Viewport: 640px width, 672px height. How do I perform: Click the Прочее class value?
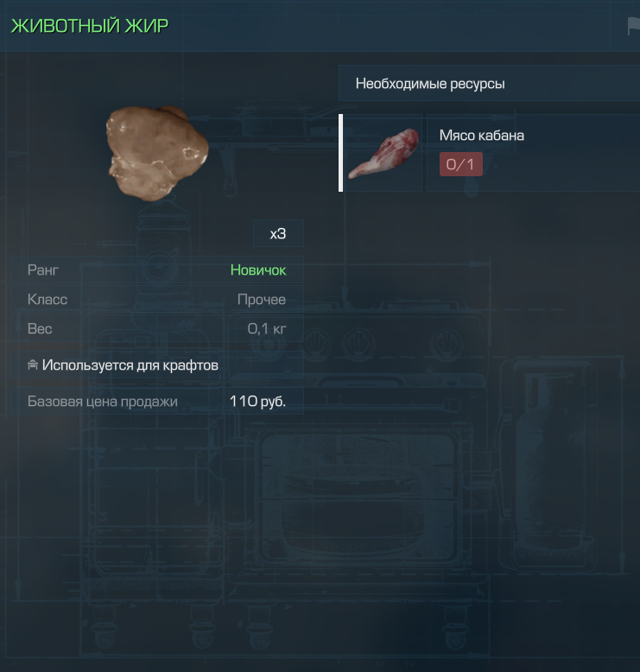click(262, 299)
